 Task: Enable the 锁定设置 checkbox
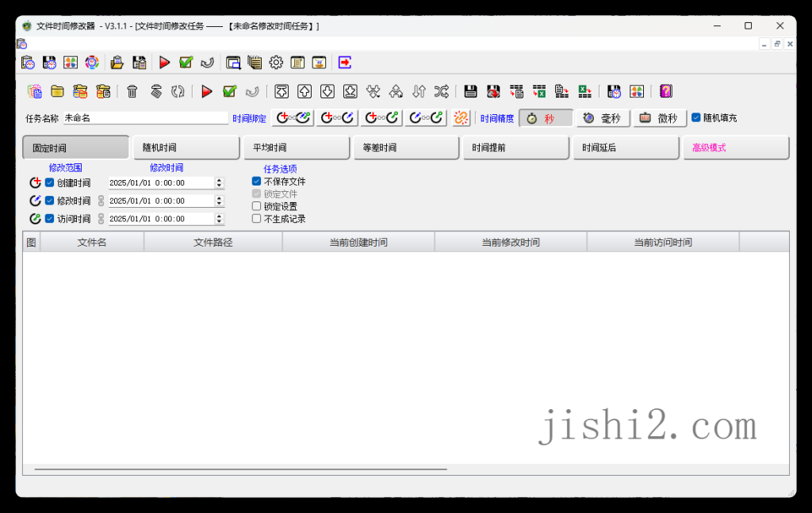(256, 206)
